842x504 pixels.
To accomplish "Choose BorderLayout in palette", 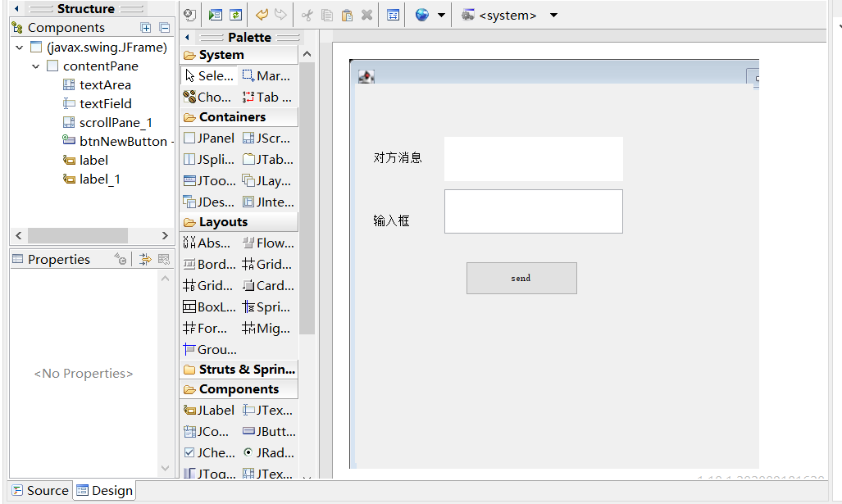I will [209, 264].
